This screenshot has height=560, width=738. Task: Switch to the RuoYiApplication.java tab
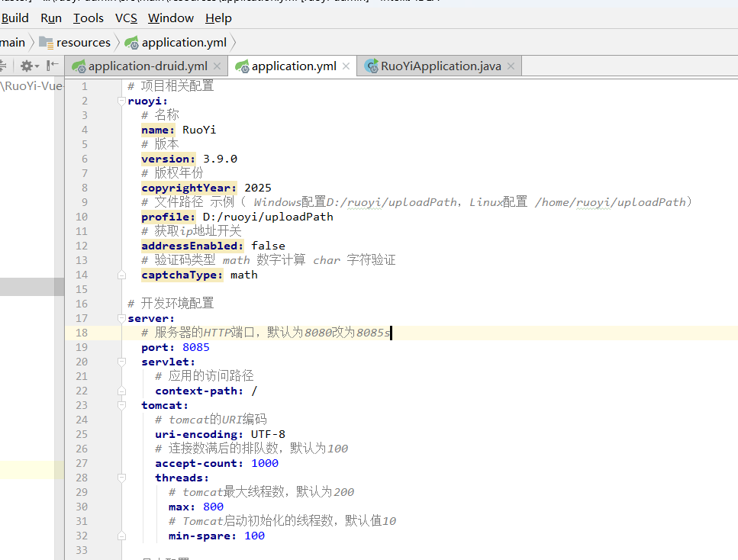tap(440, 66)
